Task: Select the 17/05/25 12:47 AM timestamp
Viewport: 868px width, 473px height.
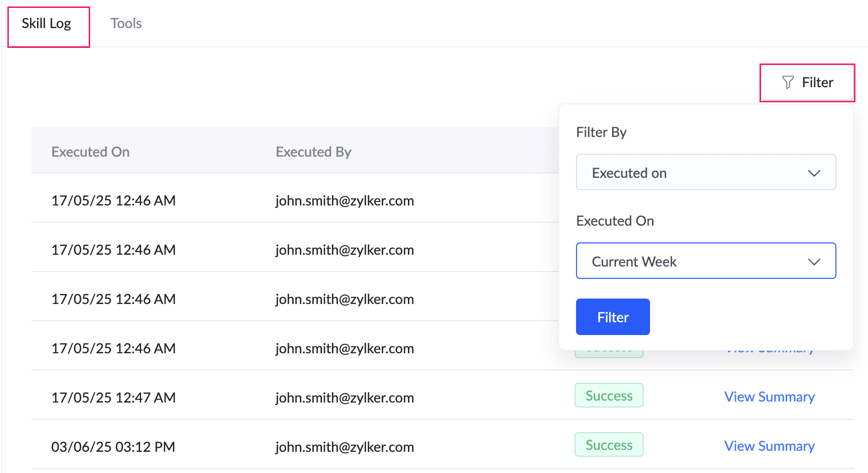Action: pos(113,398)
